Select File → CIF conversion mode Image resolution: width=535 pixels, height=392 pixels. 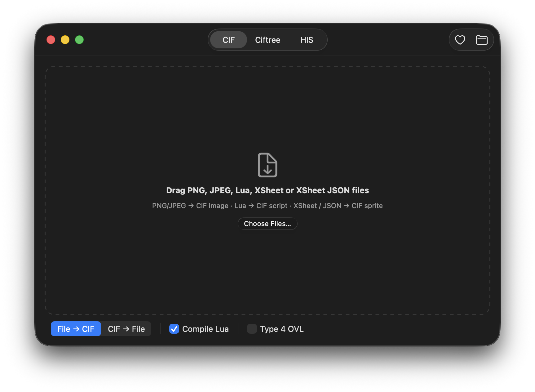(76, 329)
